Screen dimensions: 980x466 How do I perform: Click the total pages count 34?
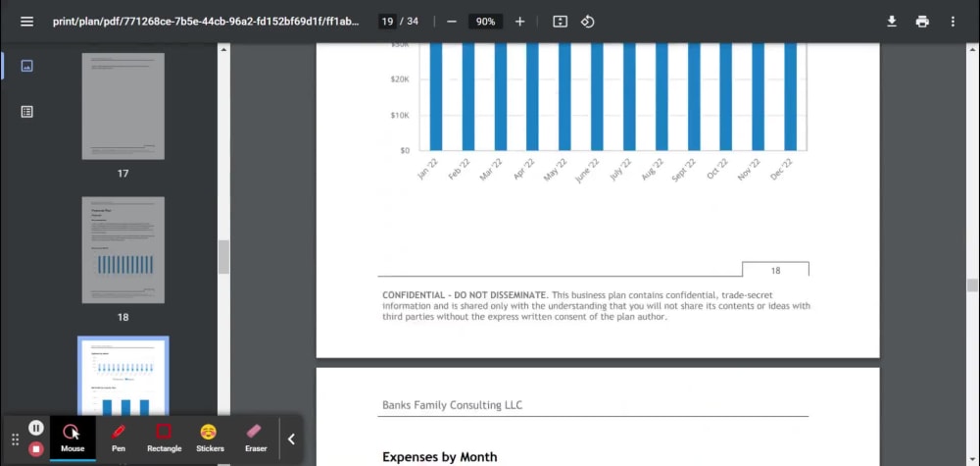coord(413,22)
